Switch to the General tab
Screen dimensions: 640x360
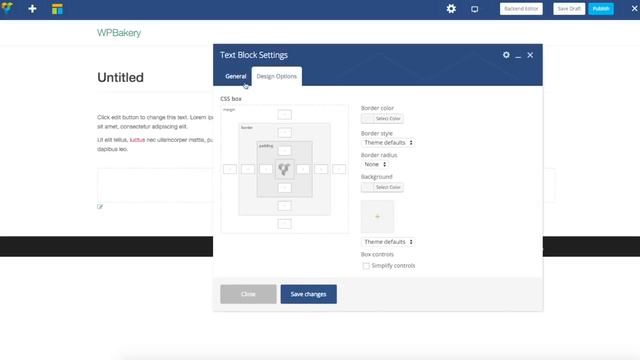click(236, 76)
